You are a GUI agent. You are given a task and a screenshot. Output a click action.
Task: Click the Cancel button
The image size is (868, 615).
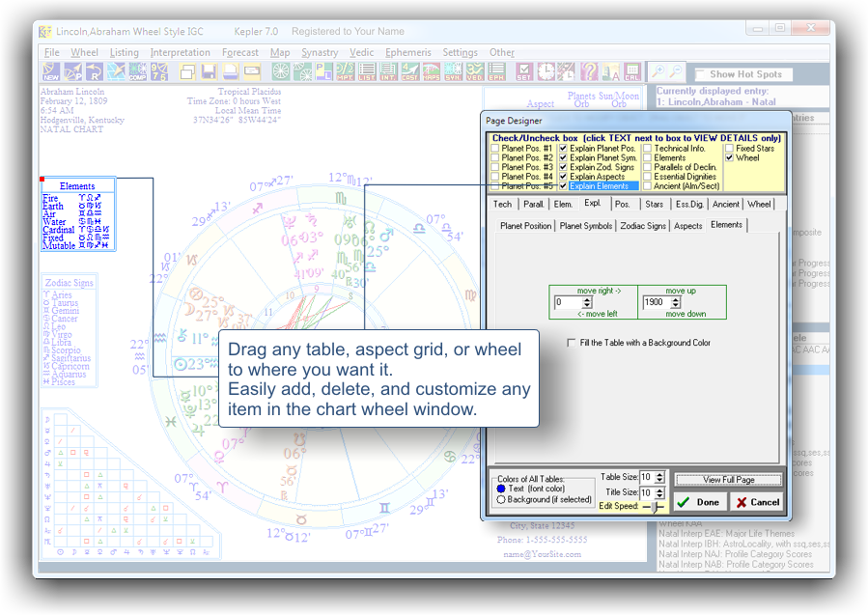(x=757, y=502)
